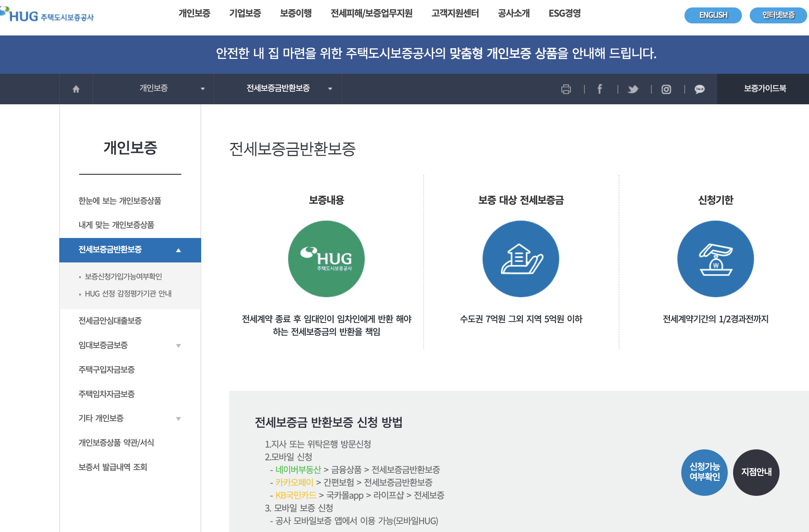Click the home icon in breadcrumb bar
The image size is (809, 532).
click(76, 89)
